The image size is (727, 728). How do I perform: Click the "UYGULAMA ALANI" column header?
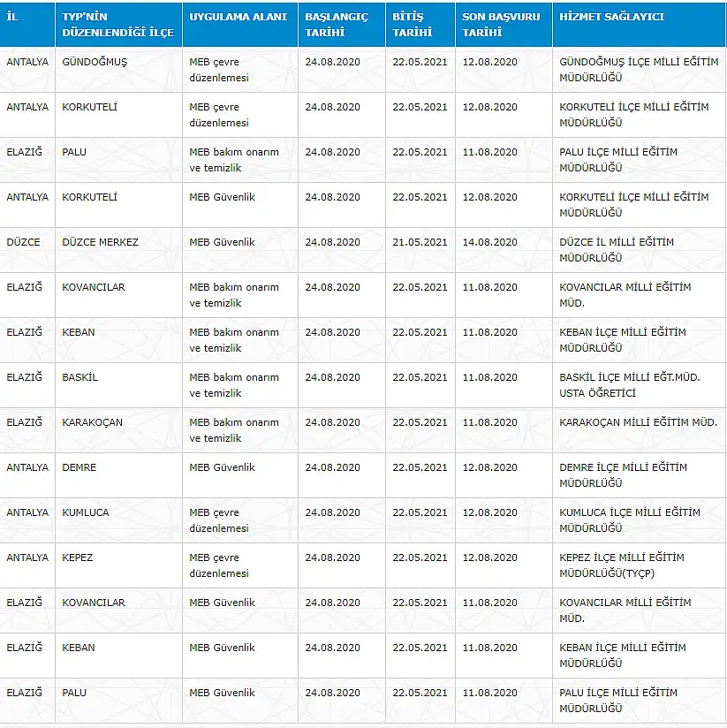click(240, 25)
